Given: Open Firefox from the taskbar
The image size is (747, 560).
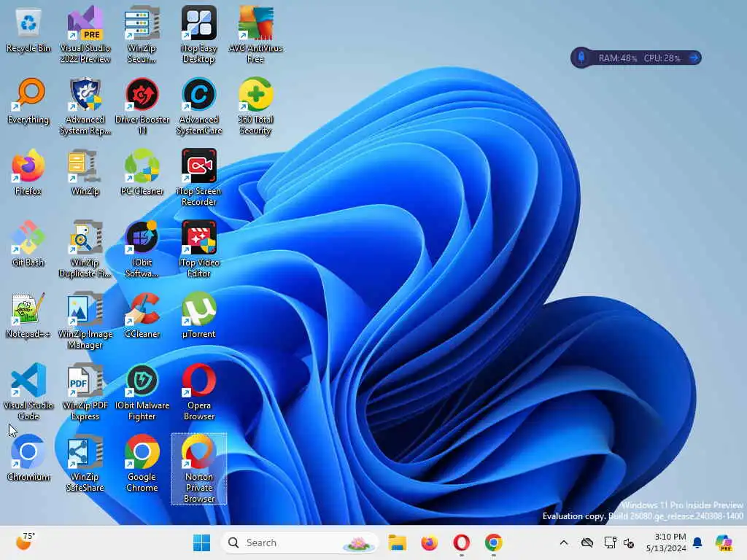Looking at the screenshot, I should pos(429,542).
